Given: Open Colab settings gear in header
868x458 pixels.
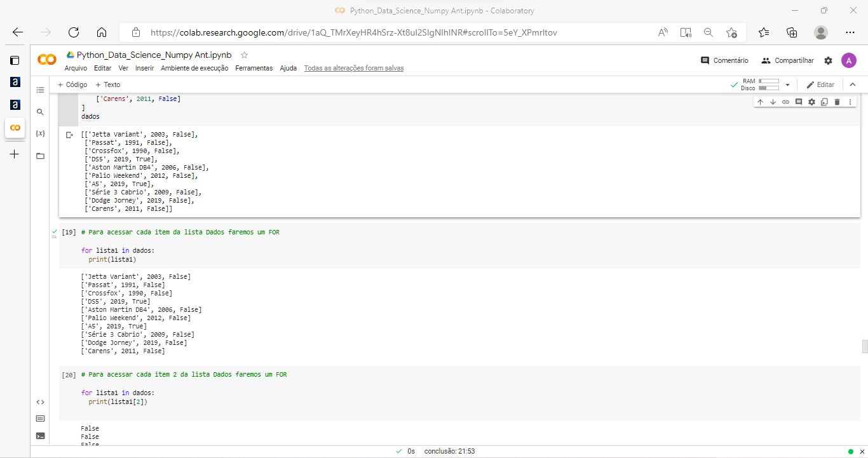Looking at the screenshot, I should click(x=828, y=60).
